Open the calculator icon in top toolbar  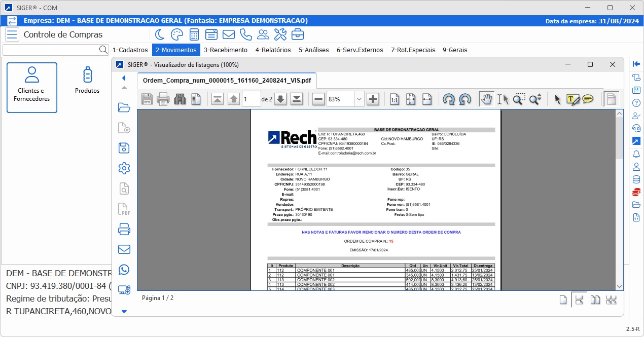194,34
